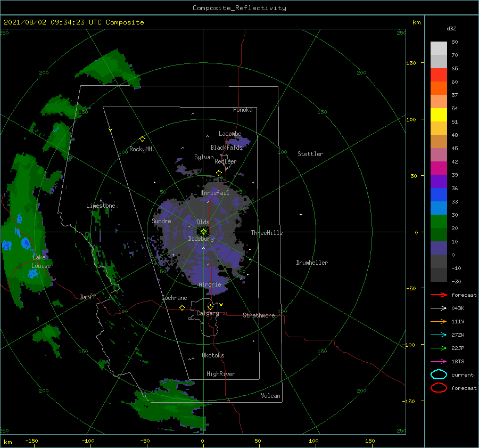Click the Limestone label
479x448 pixels.
tap(101, 206)
